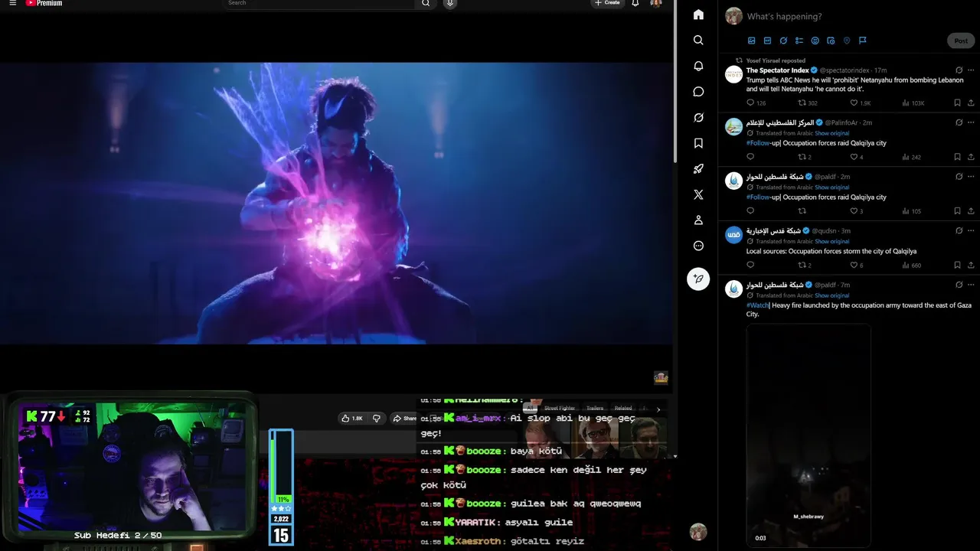Play the Gaza City tweet video
The height and width of the screenshot is (551, 980).
(x=808, y=435)
